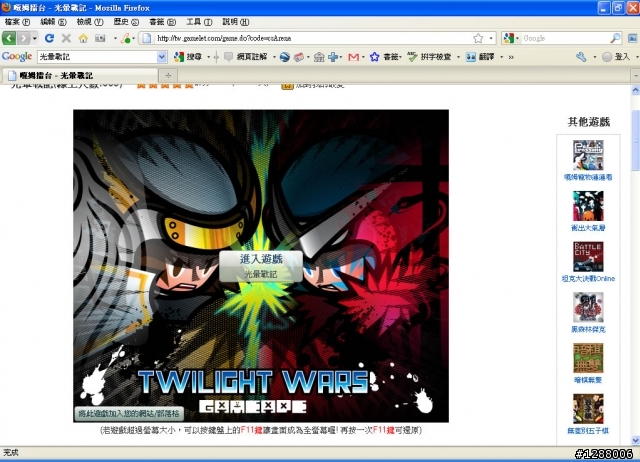This screenshot has height=462, width=640.
Task: Open the Battle City game thumbnail
Action: (x=588, y=256)
